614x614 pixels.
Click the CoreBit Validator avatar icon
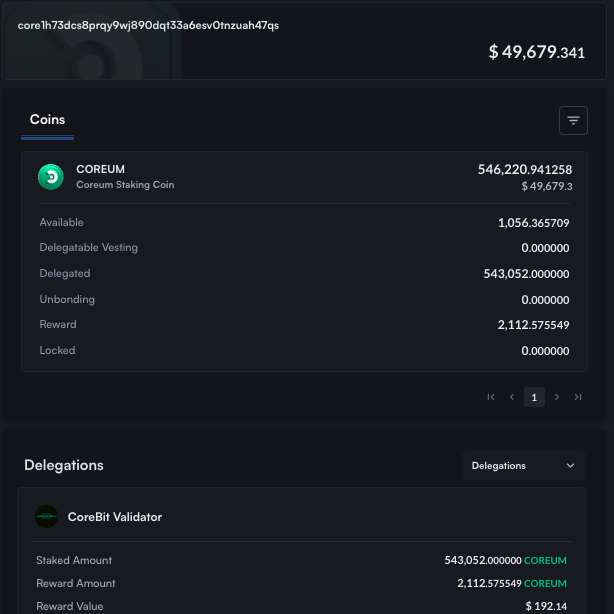[x=47, y=517]
